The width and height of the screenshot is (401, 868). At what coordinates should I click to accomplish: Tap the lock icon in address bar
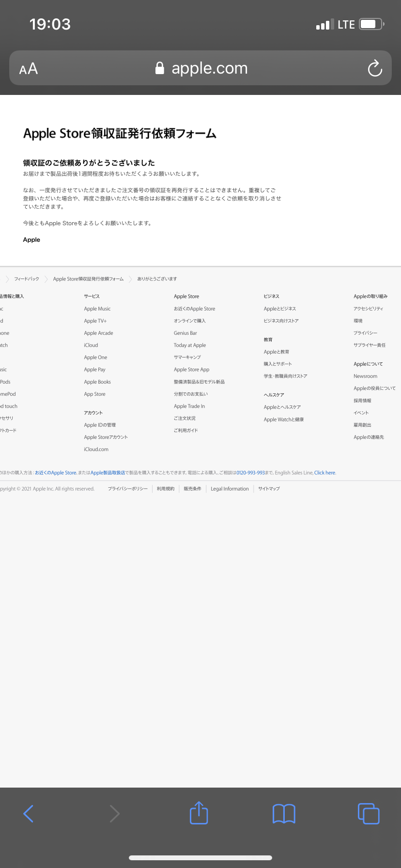click(x=159, y=68)
